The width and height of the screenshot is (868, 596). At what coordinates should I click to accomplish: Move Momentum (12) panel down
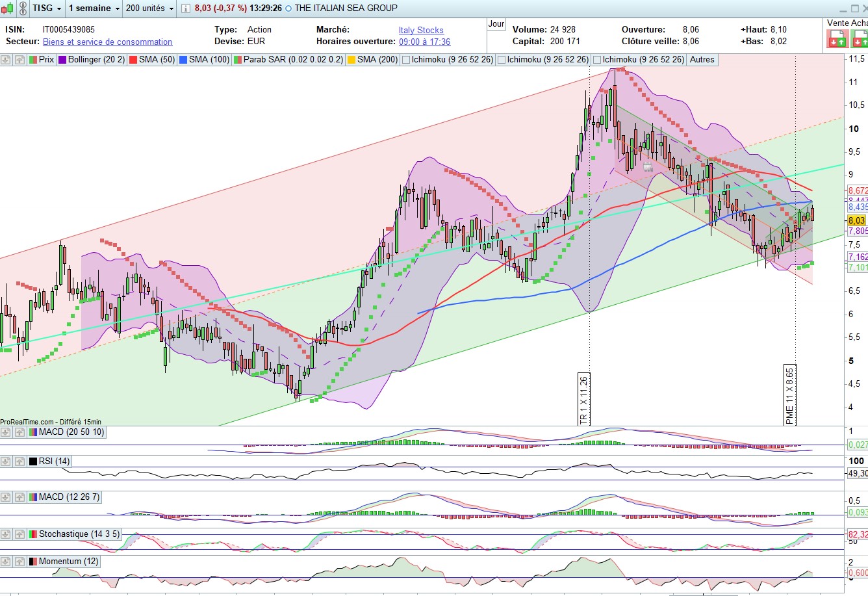click(x=6, y=562)
